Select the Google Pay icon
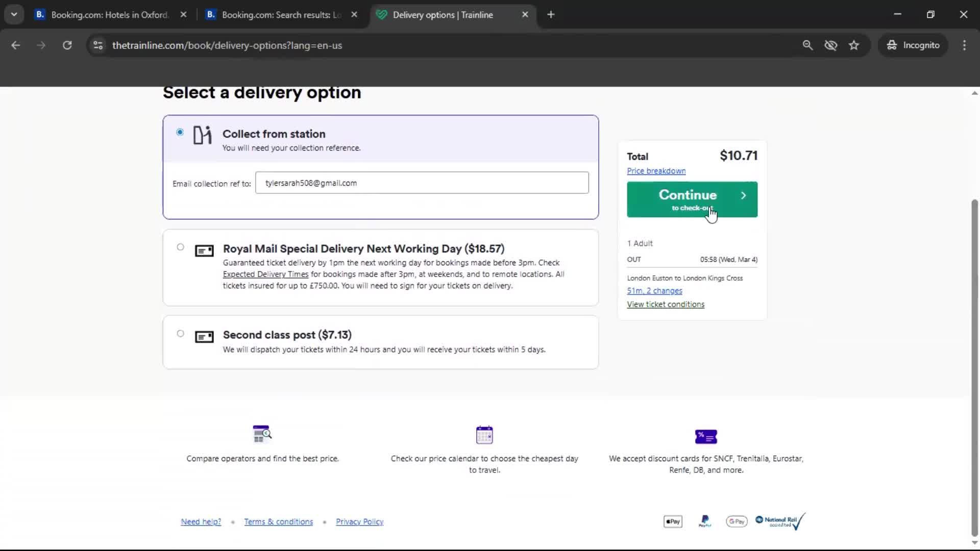The height and width of the screenshot is (551, 980). click(736, 521)
